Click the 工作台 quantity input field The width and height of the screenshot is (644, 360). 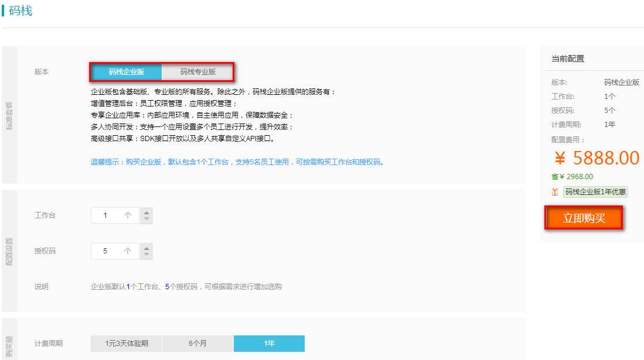click(115, 215)
